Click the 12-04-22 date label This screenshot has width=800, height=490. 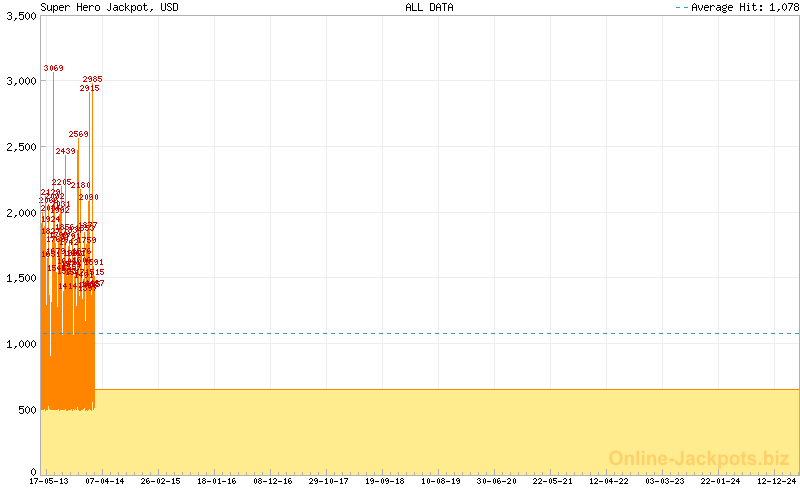609,481
